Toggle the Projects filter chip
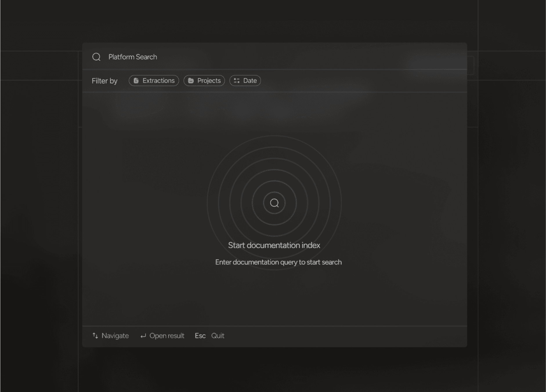The width and height of the screenshot is (546, 392). 204,81
